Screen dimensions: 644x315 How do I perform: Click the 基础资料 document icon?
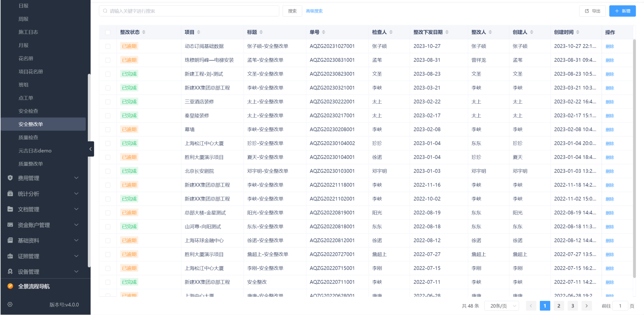tap(10, 240)
